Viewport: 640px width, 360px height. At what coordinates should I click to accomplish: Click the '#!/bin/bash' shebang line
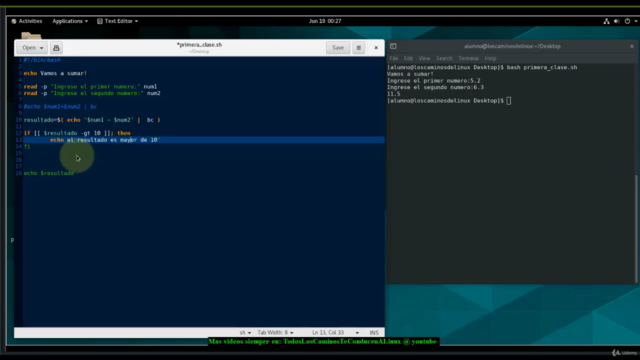point(42,60)
